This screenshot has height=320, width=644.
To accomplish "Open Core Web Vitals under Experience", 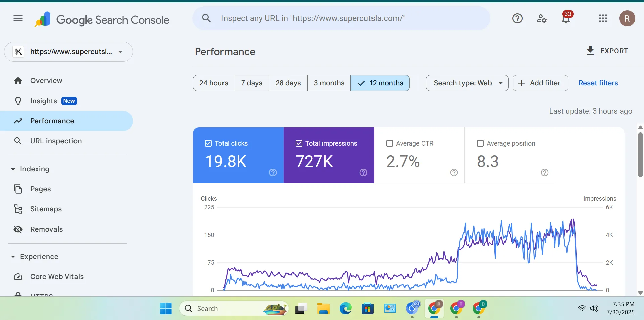I will (x=66, y=277).
